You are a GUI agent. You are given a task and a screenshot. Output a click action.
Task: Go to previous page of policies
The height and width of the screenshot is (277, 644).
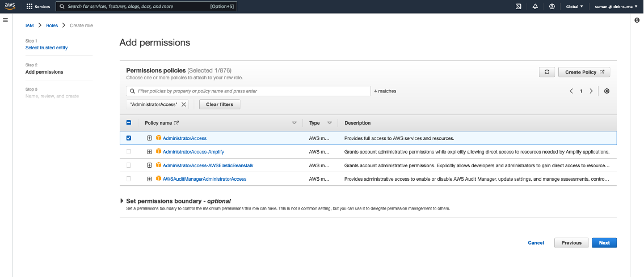(571, 91)
